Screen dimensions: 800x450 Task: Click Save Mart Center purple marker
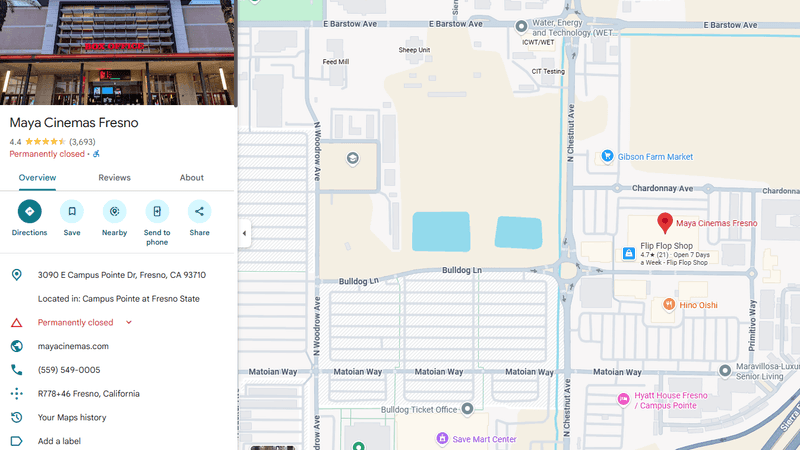tap(442, 438)
